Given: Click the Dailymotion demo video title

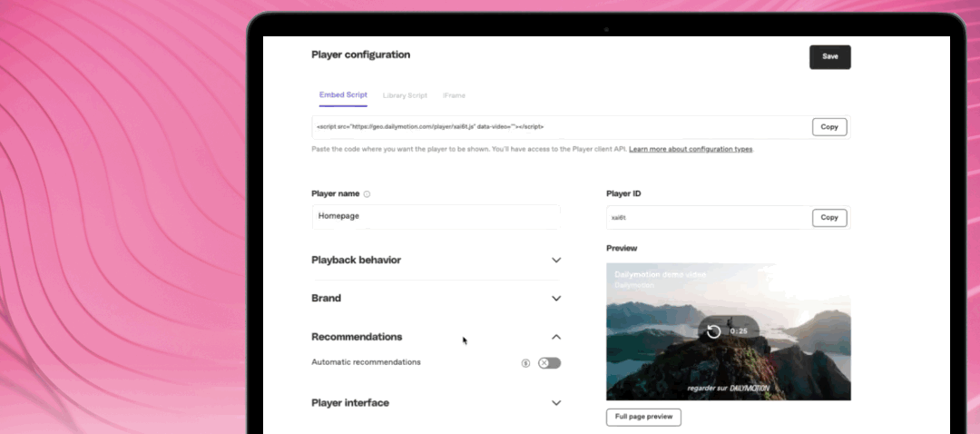Looking at the screenshot, I should 660,274.
